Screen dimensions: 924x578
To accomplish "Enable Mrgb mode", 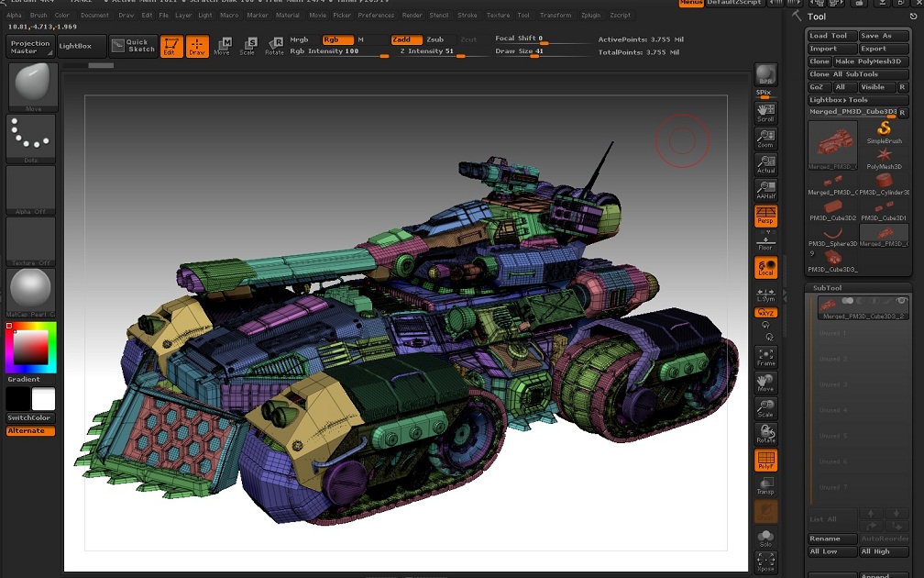I will pos(300,39).
